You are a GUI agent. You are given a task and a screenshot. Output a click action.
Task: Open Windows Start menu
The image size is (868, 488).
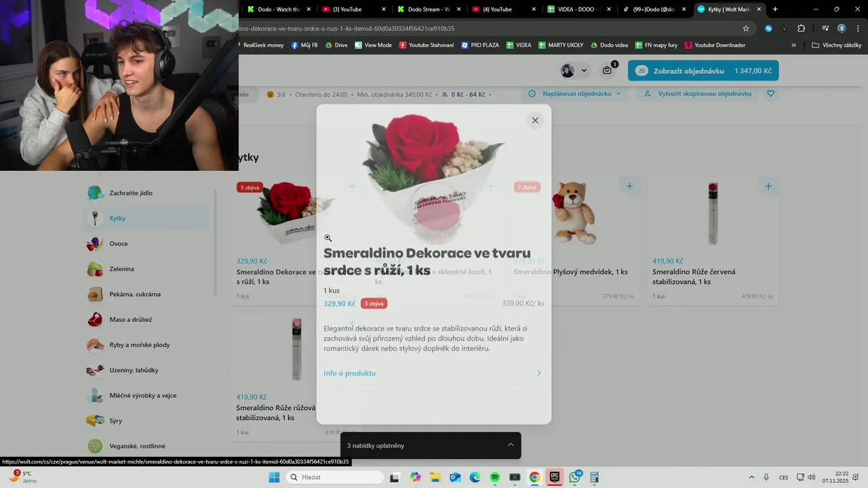point(274,477)
